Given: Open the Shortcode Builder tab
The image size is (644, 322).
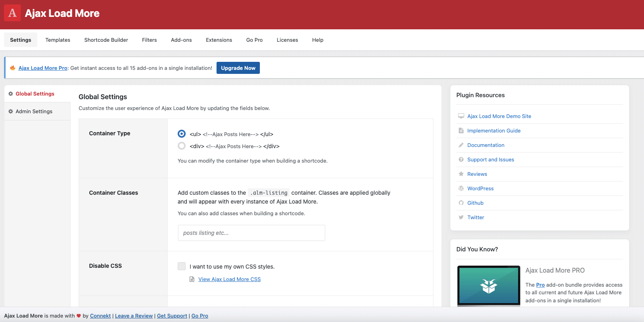Looking at the screenshot, I should pos(106,40).
